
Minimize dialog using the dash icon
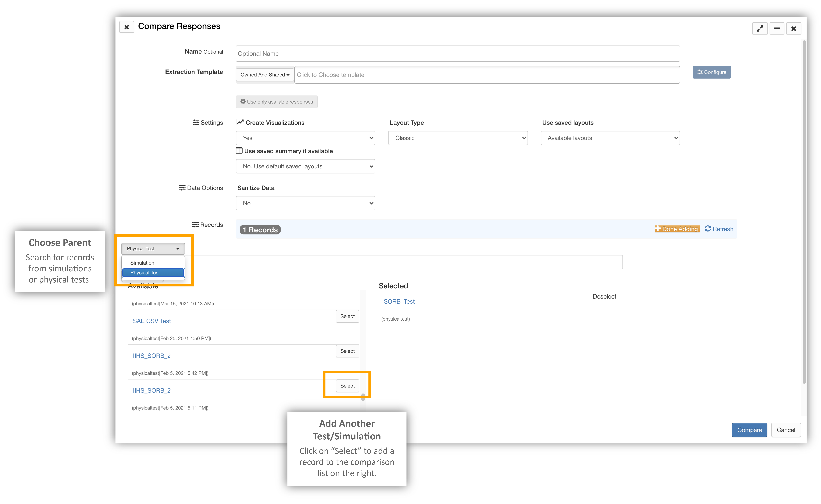(777, 29)
